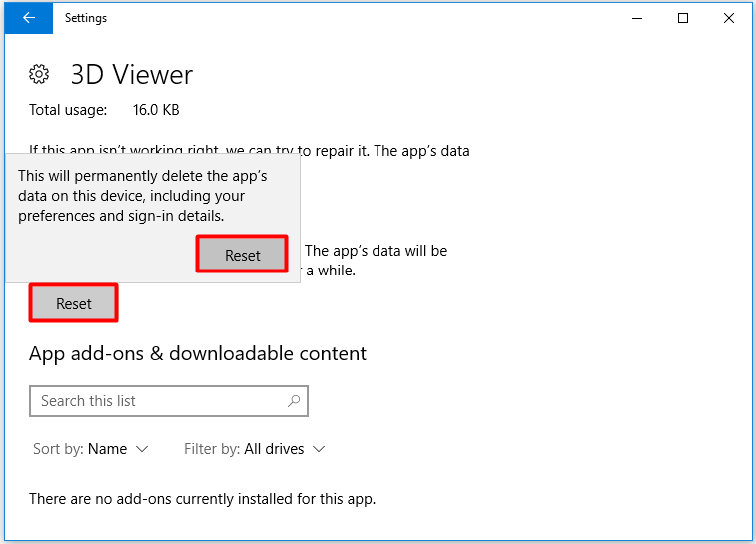Minimize the Settings window
The width and height of the screenshot is (756, 544).
637,18
